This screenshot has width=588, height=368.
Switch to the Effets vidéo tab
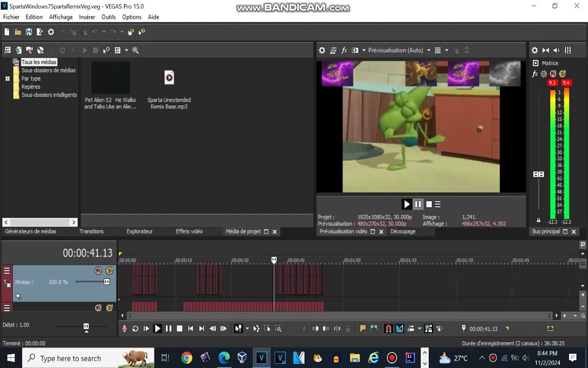coord(189,232)
